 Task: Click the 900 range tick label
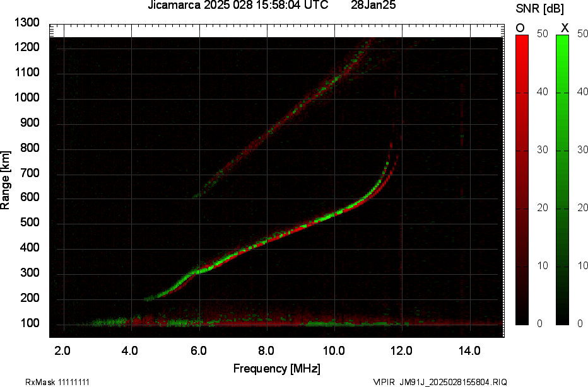click(30, 122)
